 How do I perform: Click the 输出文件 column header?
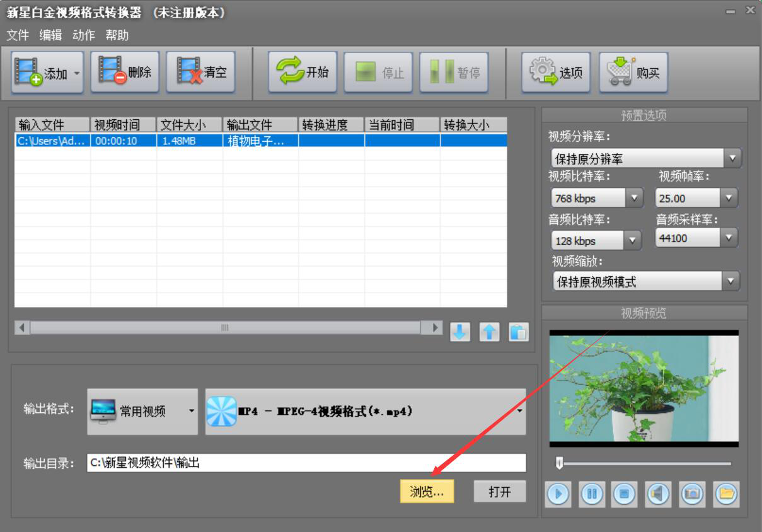[260, 124]
